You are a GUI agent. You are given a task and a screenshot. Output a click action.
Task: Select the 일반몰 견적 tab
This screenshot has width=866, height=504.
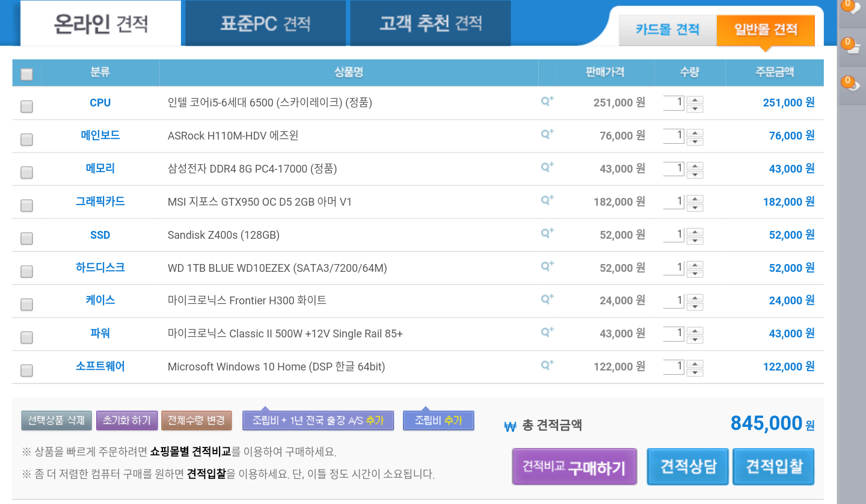[766, 29]
